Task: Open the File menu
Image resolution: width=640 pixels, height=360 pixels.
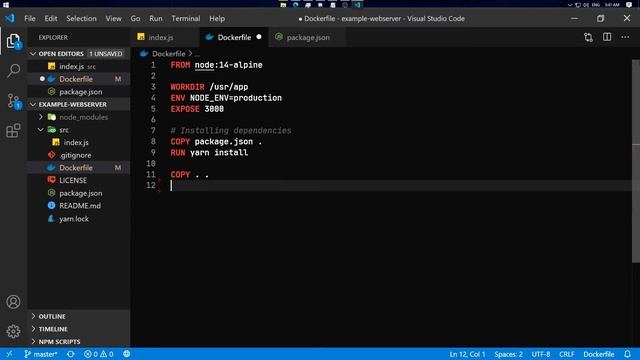Action: pos(30,18)
